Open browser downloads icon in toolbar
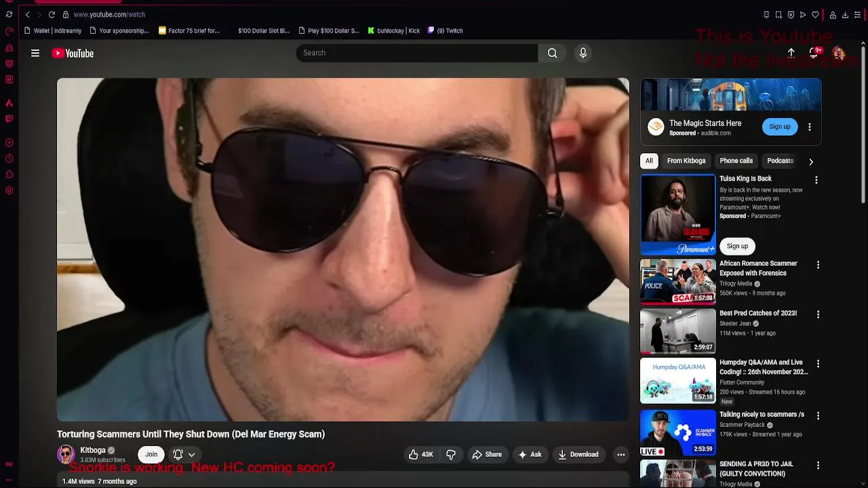 pyautogui.click(x=845, y=14)
